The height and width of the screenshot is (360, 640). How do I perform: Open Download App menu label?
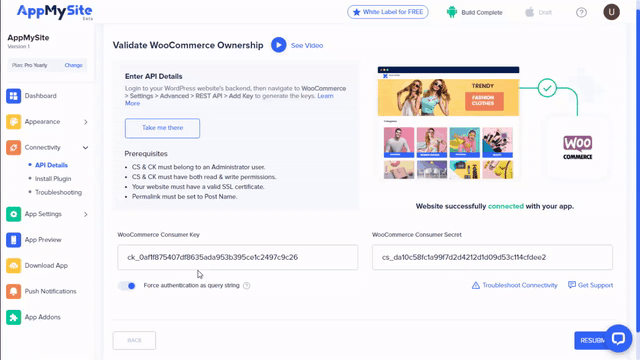pos(46,265)
